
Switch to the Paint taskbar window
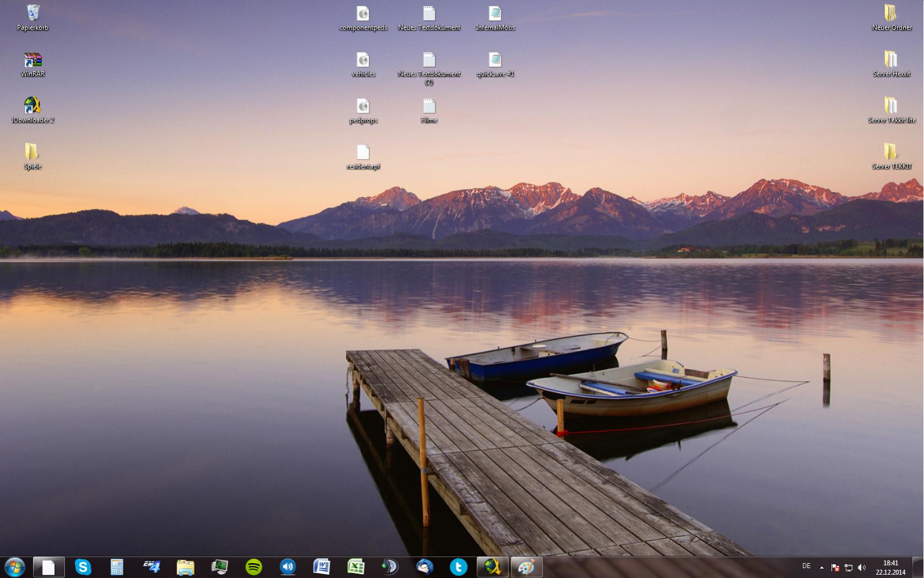(x=526, y=566)
